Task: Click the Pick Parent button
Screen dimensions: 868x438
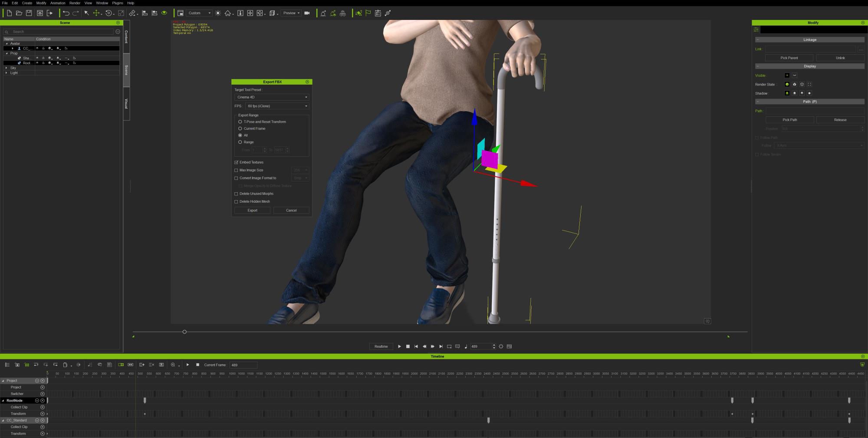Action: click(x=789, y=58)
